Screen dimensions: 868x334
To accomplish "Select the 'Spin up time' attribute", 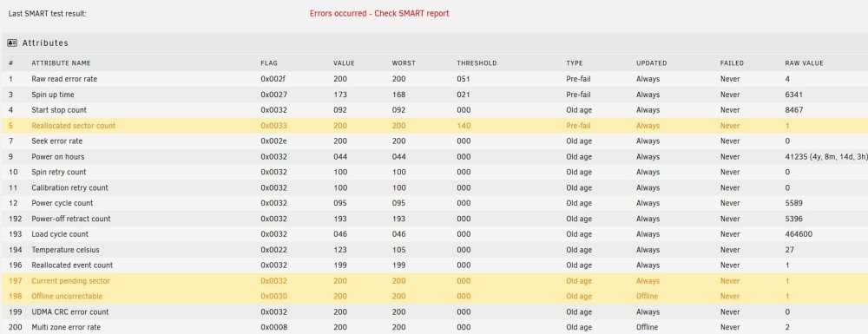I will tap(53, 95).
